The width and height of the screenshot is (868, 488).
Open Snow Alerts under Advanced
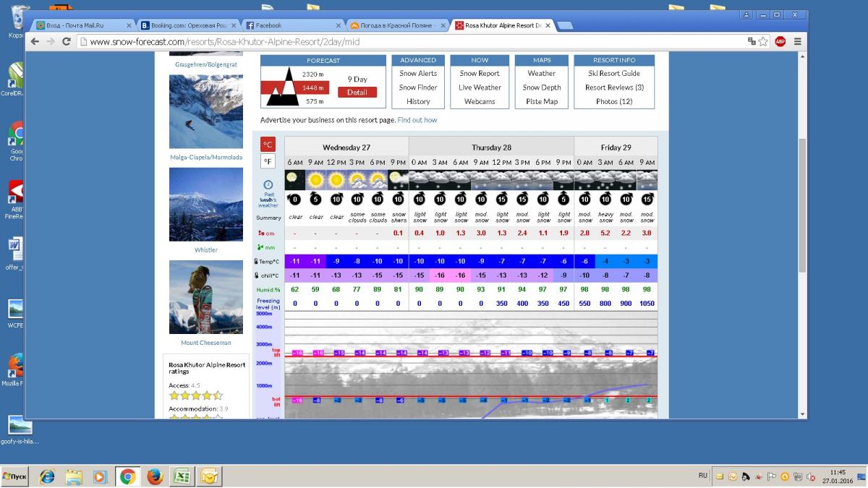[x=418, y=73]
